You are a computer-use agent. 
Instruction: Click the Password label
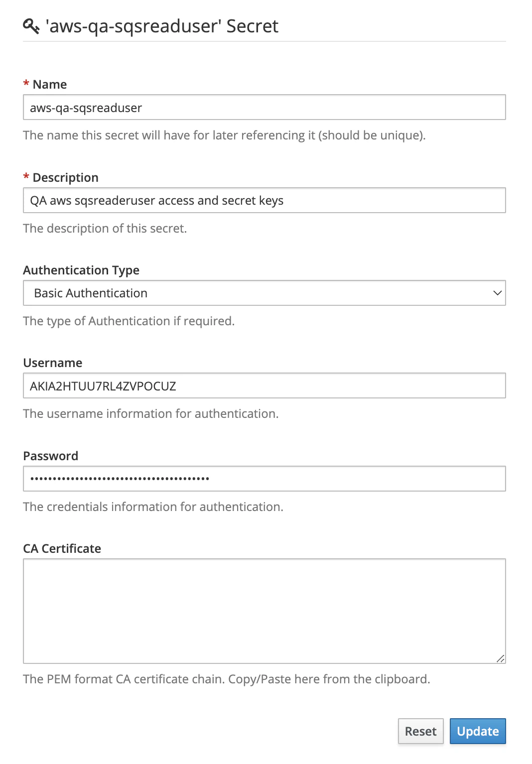51,456
